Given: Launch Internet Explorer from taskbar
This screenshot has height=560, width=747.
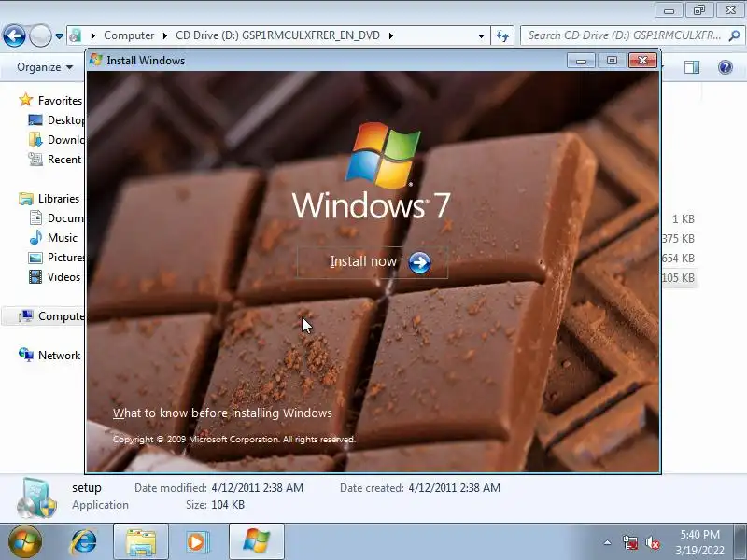Looking at the screenshot, I should click(x=84, y=542).
